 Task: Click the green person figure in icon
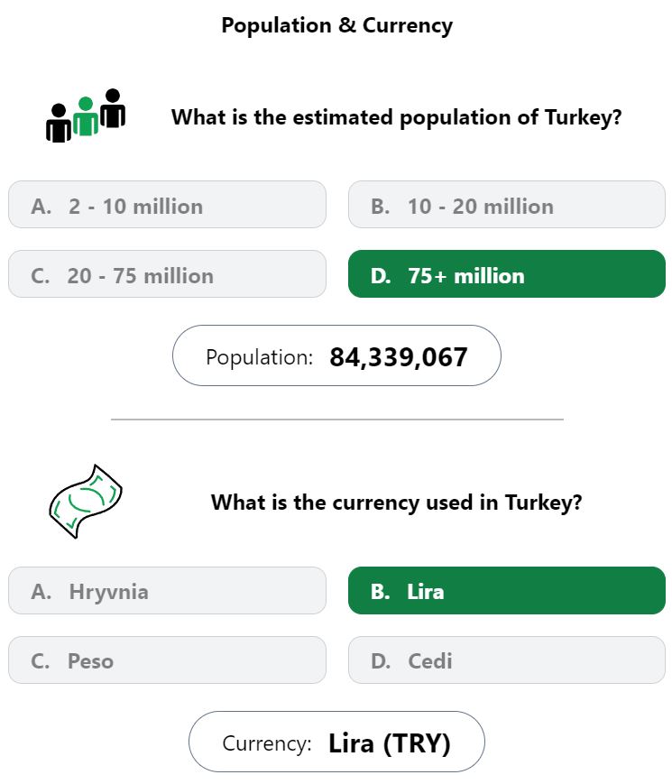[x=86, y=116]
